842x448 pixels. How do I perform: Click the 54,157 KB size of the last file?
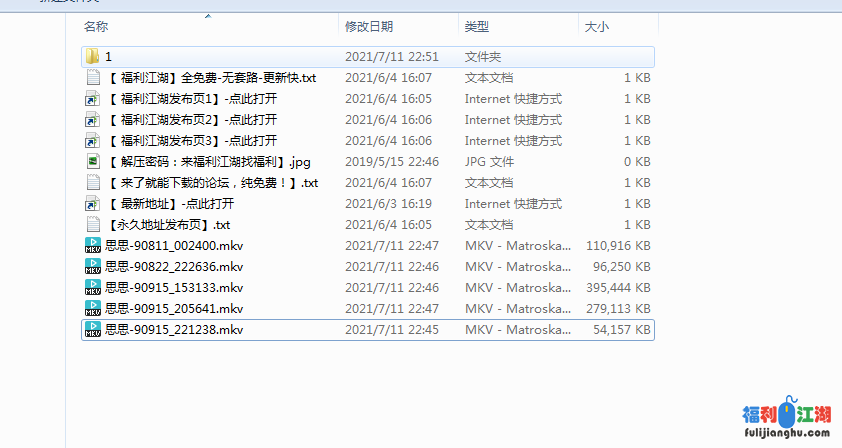pyautogui.click(x=621, y=330)
